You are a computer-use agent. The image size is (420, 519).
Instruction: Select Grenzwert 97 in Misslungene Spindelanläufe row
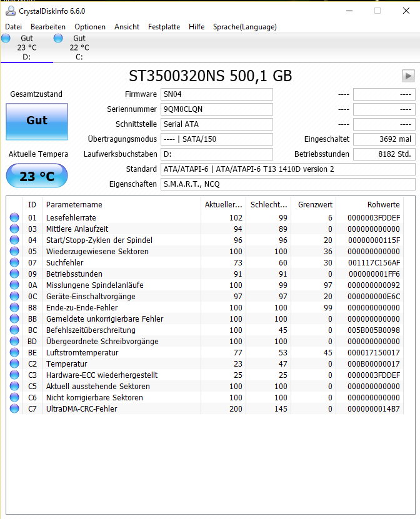pyautogui.click(x=328, y=285)
